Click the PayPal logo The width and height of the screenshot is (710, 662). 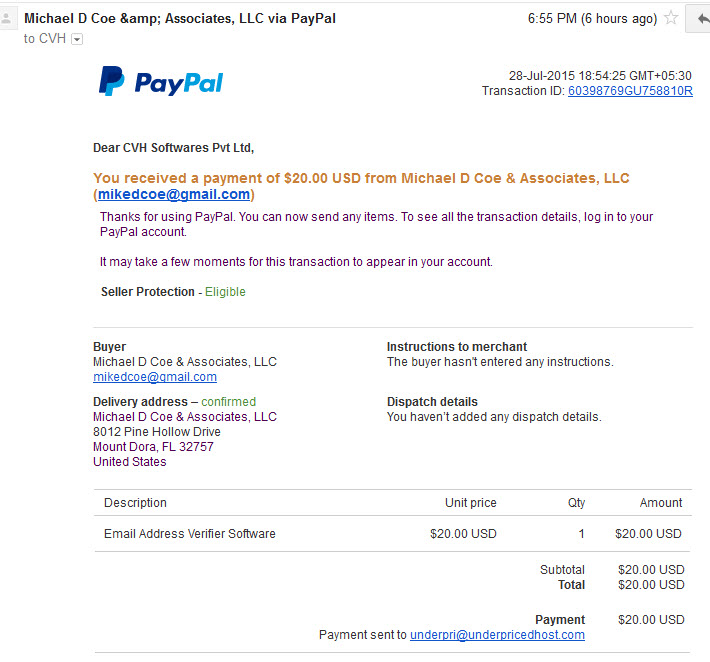point(161,82)
